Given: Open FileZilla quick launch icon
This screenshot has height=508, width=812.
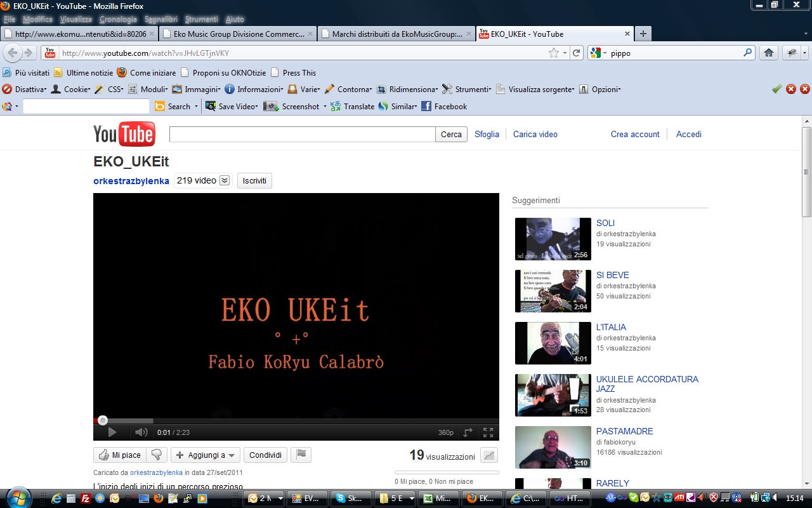Looking at the screenshot, I should (x=86, y=498).
